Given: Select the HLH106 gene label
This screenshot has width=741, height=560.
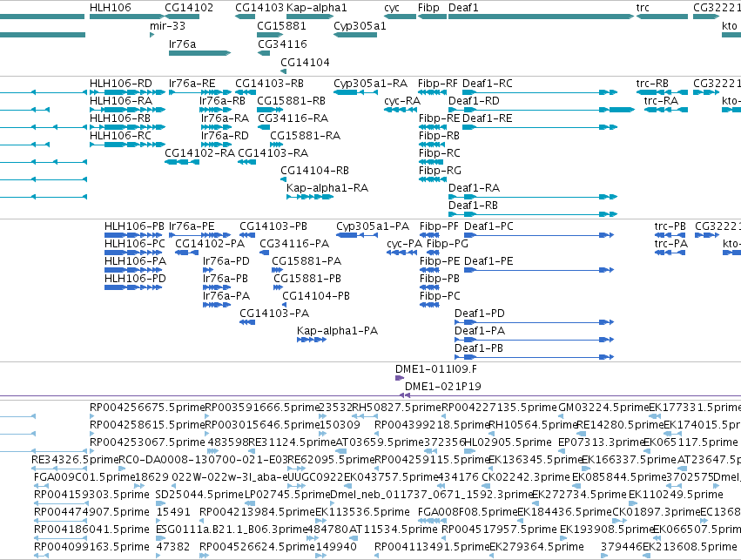Looking at the screenshot, I should point(110,8).
